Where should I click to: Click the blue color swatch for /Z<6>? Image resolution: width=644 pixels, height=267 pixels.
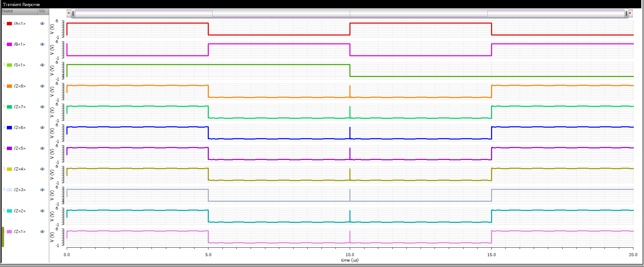click(9, 127)
